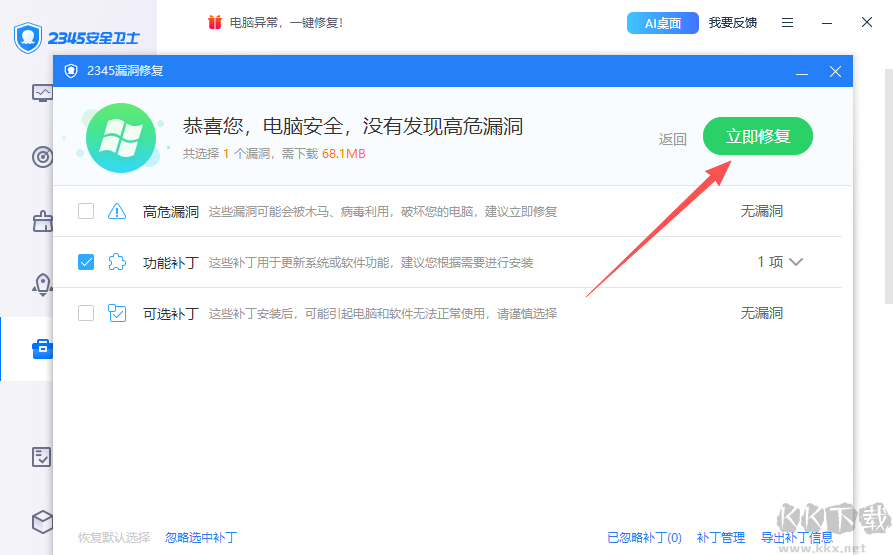Viewport: 893px width, 555px height.
Task: Click the 2345安全卫士 shield logo
Action: point(30,38)
